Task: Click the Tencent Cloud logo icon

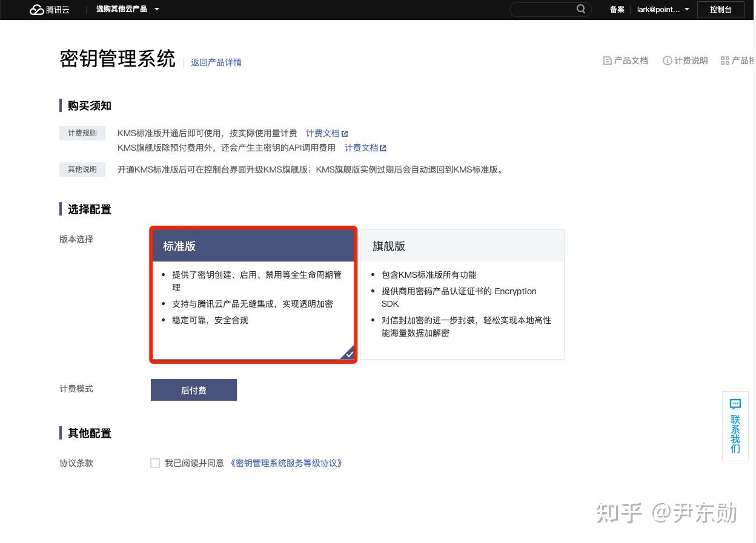Action: [35, 9]
